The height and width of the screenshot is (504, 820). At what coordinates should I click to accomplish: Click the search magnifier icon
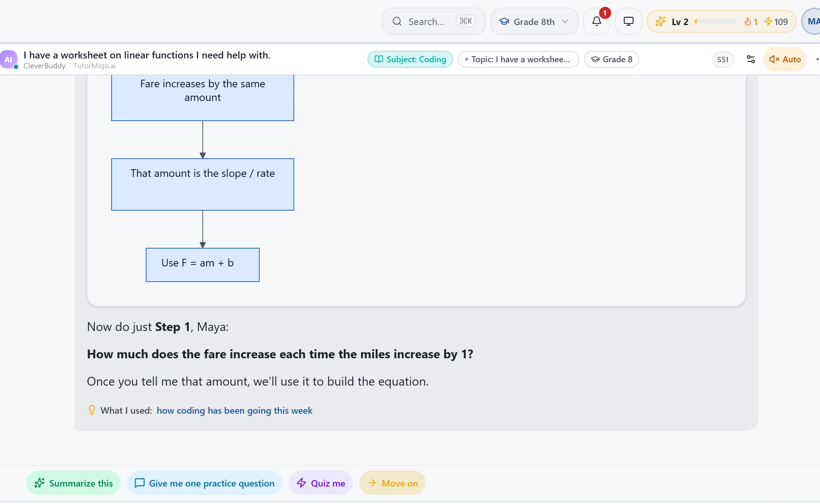(397, 22)
